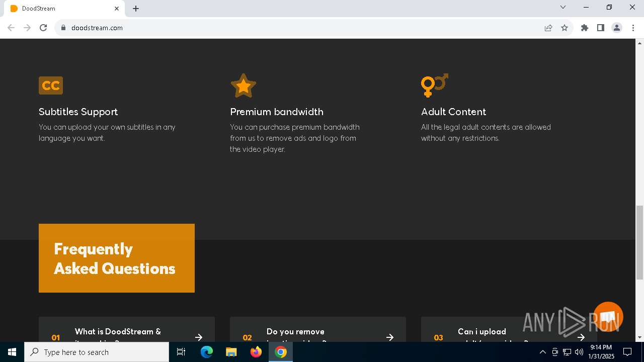Click the address bar URL doodstream.com
The height and width of the screenshot is (362, 644).
(97, 28)
